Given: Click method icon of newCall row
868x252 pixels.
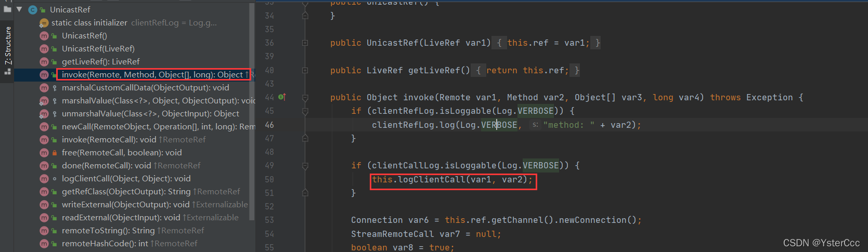Looking at the screenshot, I should pyautogui.click(x=44, y=127).
